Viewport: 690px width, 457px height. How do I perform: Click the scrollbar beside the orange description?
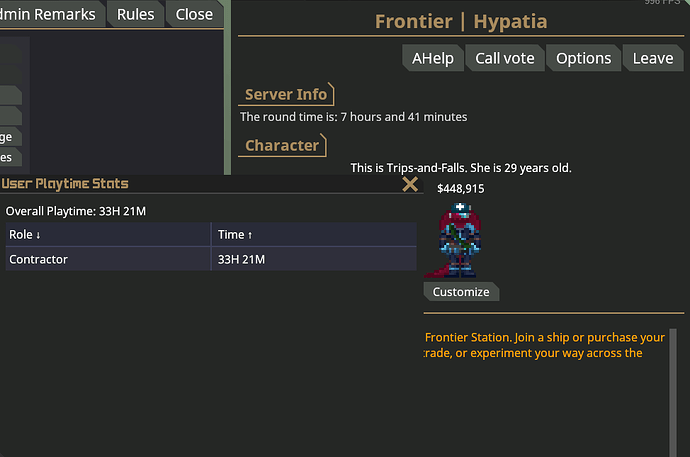pos(673,392)
